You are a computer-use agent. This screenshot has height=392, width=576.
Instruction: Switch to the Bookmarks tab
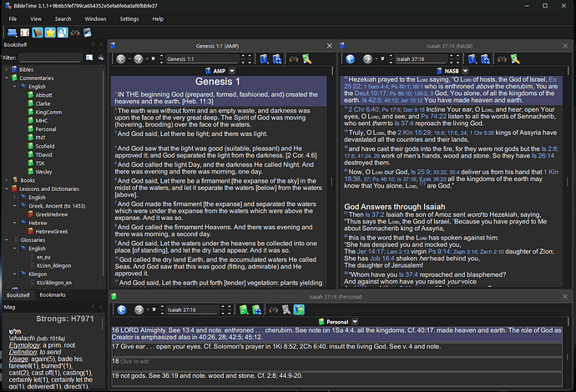click(x=53, y=294)
